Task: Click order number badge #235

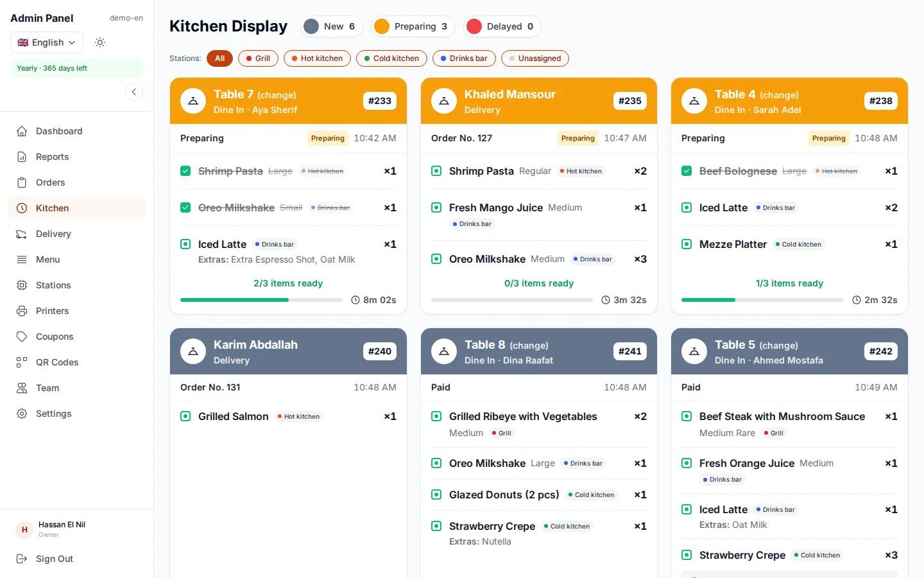Action: coord(630,101)
